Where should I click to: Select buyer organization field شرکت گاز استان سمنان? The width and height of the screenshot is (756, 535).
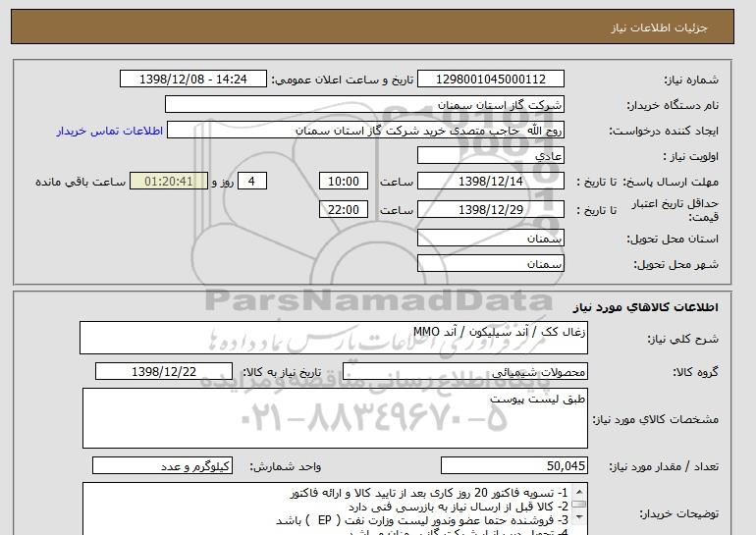tap(364, 105)
